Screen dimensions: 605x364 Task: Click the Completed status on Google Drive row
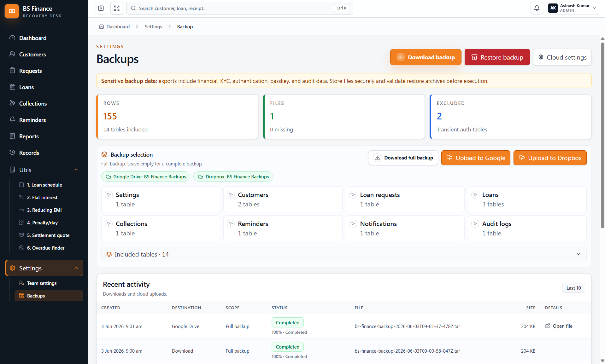coord(288,322)
